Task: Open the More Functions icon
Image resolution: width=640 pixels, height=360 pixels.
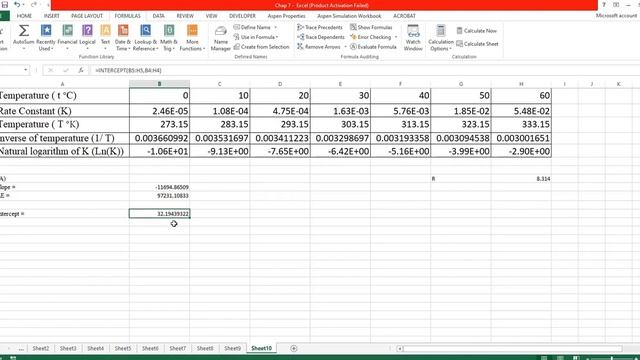Action: click(192, 31)
